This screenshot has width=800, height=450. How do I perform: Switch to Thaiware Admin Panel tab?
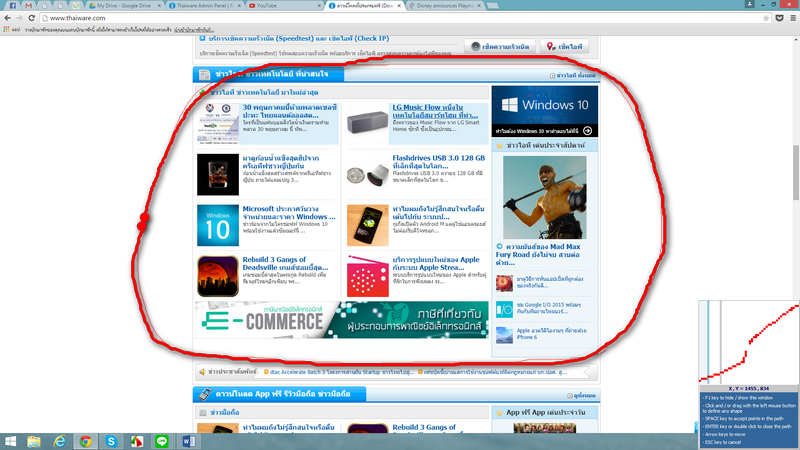click(x=205, y=6)
